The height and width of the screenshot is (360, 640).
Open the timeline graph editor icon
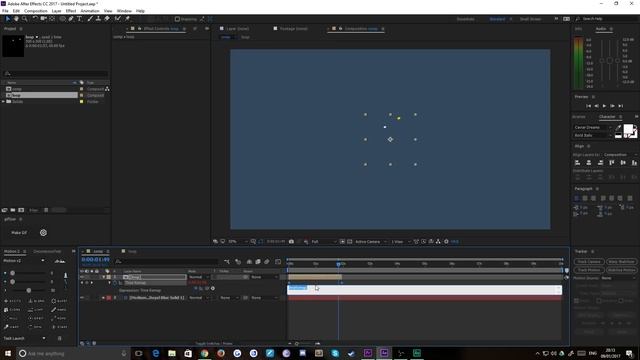(278, 262)
